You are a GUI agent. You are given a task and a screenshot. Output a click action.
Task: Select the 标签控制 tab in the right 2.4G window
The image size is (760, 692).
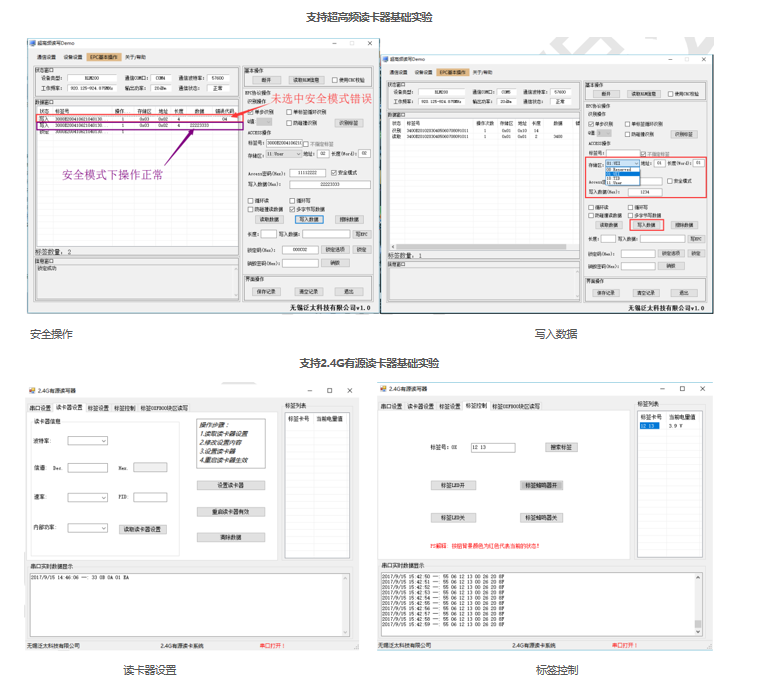(x=475, y=406)
